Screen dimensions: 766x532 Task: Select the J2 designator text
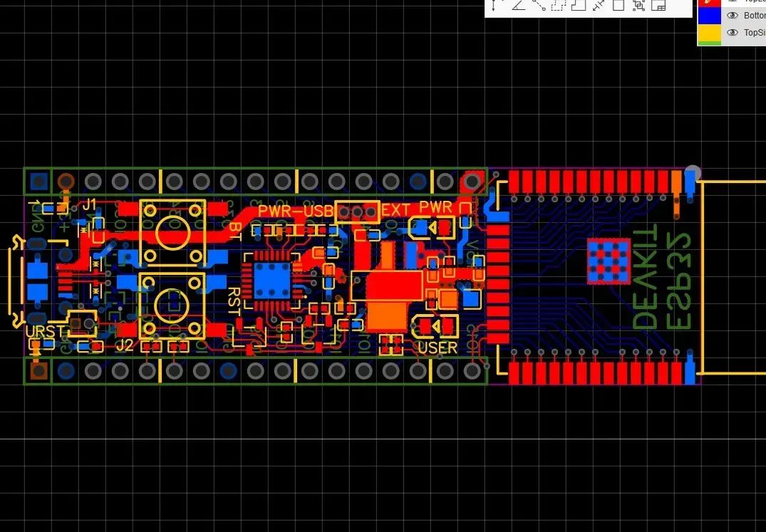point(125,345)
